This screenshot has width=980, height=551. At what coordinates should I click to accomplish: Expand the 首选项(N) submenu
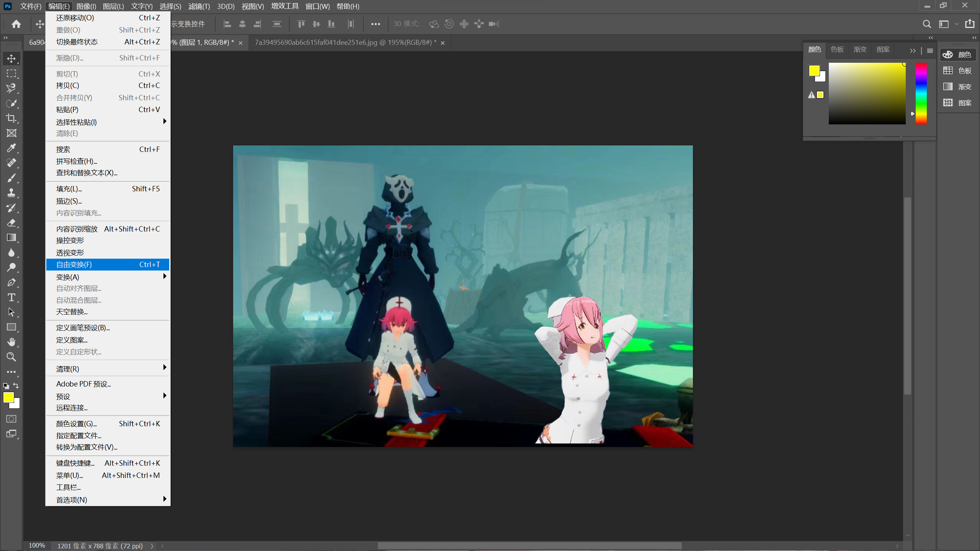(x=108, y=499)
